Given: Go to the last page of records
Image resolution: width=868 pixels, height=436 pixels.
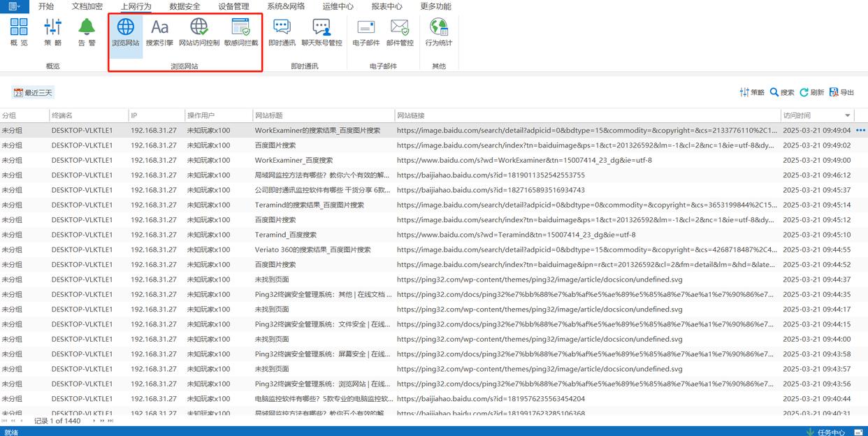Looking at the screenshot, I should (x=110, y=421).
